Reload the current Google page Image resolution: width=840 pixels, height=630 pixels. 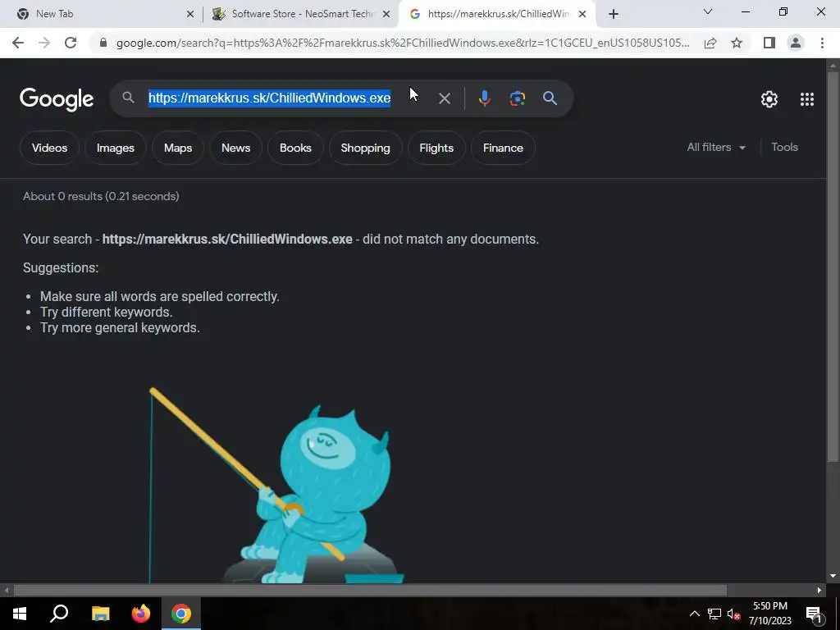point(71,43)
